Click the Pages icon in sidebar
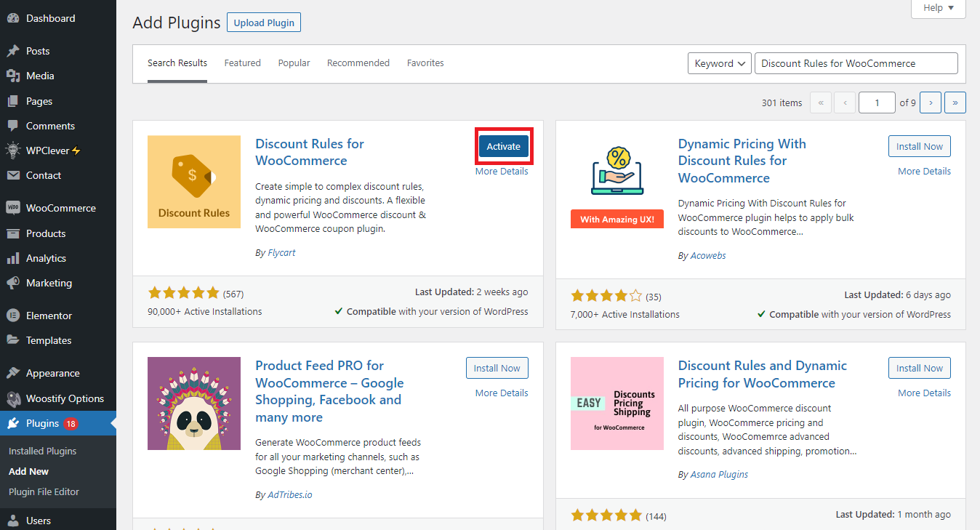Screen dimensions: 980x530 click(13, 101)
